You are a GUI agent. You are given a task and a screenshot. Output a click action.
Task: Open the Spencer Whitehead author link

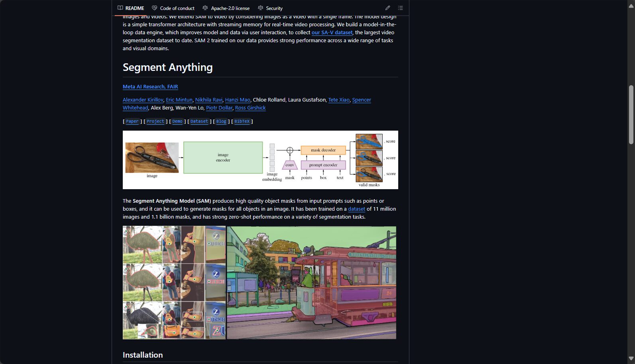click(x=362, y=100)
